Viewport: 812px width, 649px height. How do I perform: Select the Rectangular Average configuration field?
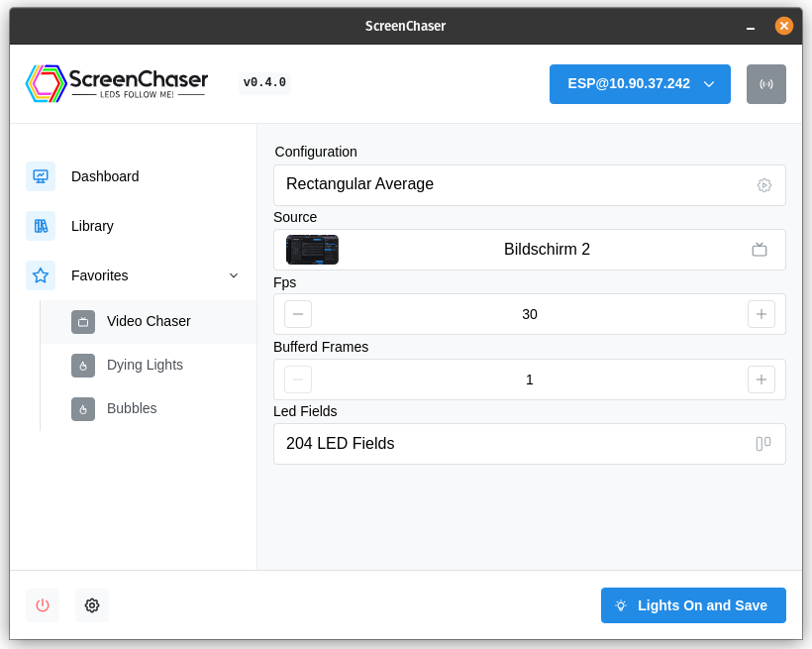[x=515, y=185]
